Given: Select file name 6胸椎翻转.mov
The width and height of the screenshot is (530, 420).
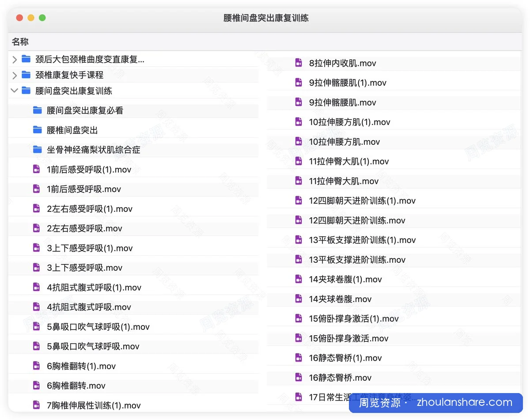Looking at the screenshot, I should 76,386.
